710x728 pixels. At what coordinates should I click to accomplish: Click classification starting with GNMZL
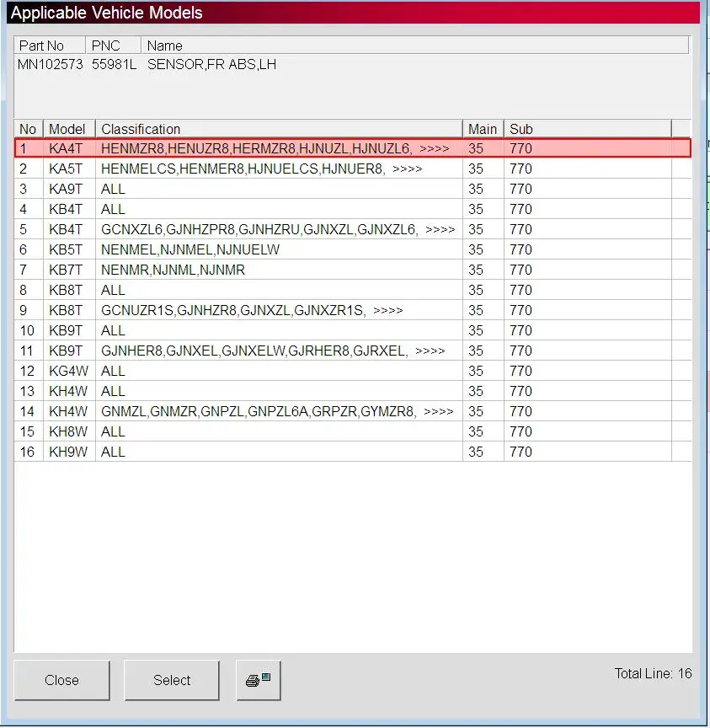[x=277, y=411]
